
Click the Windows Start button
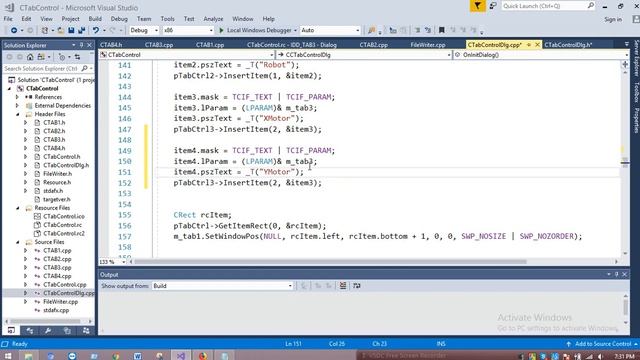8,356
